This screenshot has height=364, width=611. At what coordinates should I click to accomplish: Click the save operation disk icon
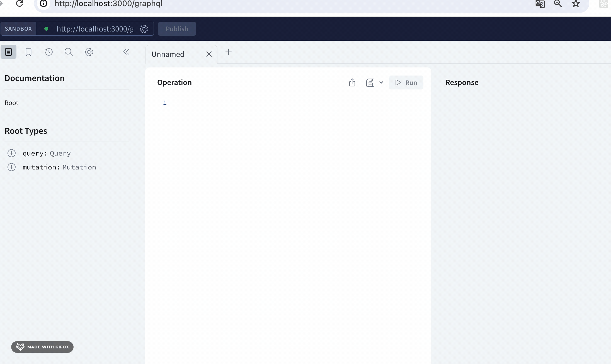(x=370, y=82)
